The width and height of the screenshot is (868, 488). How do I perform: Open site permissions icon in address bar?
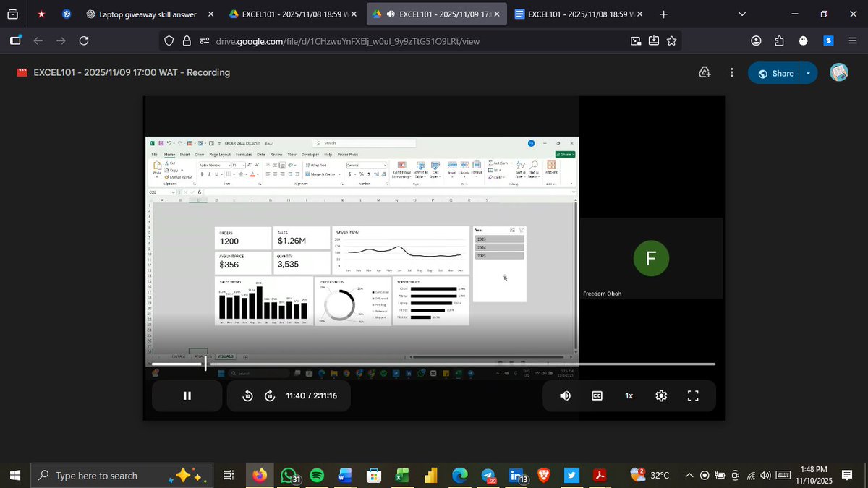click(204, 41)
